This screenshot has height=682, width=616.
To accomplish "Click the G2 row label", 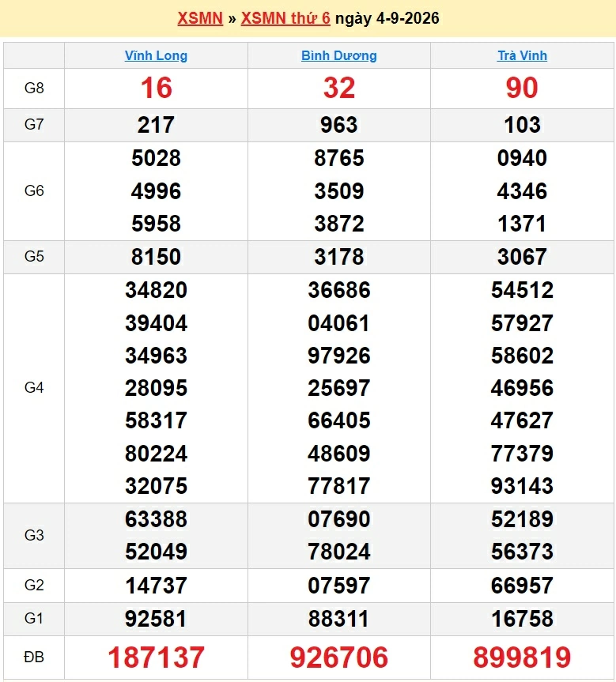I will point(34,585).
